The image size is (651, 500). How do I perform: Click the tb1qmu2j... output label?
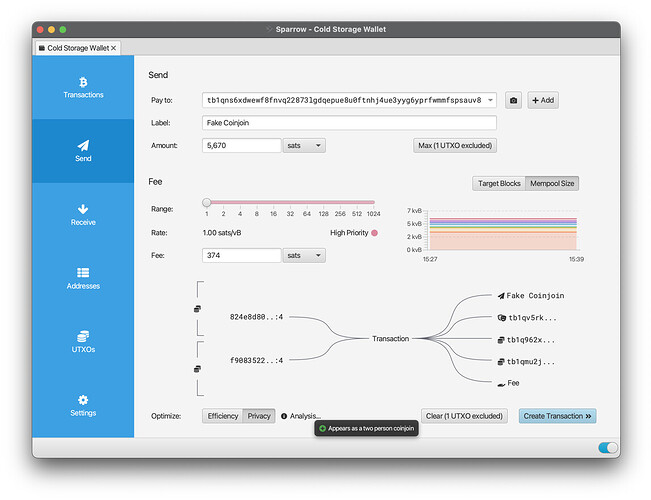531,362
